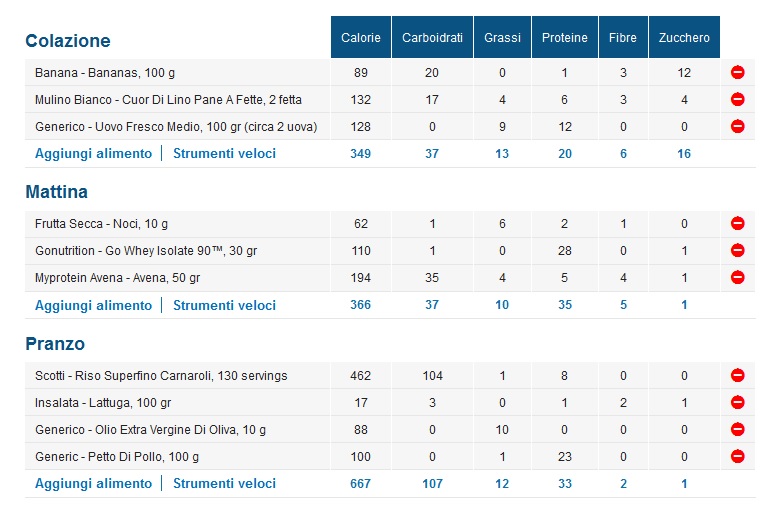
Task: Open Strumenti veloci for Colazione
Action: 224,154
